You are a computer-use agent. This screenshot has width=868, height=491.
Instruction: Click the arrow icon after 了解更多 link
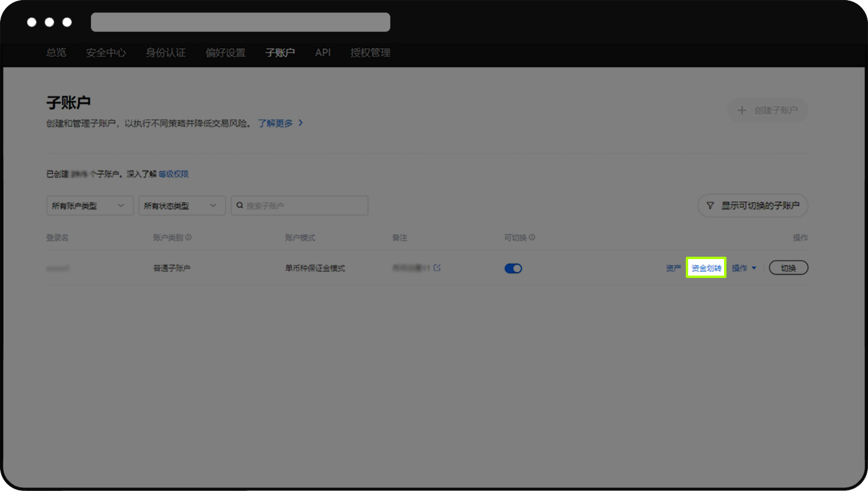[301, 123]
